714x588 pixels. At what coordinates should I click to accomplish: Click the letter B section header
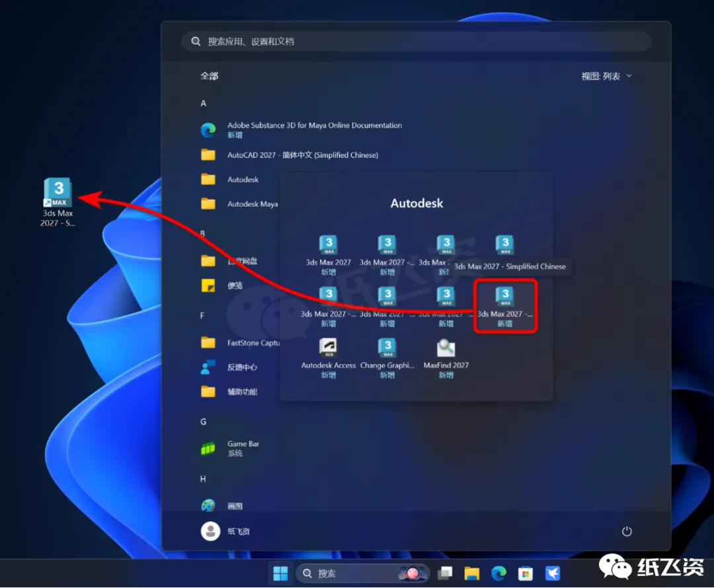pyautogui.click(x=203, y=233)
